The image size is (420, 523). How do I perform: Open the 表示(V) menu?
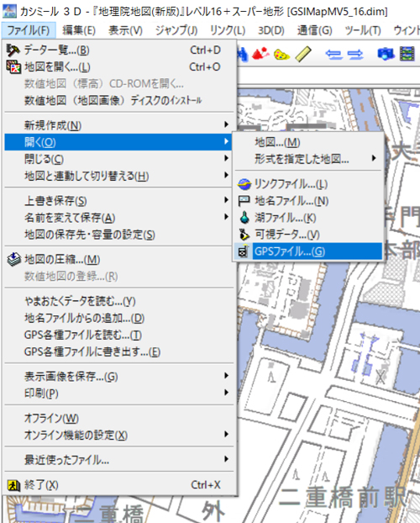pos(125,30)
